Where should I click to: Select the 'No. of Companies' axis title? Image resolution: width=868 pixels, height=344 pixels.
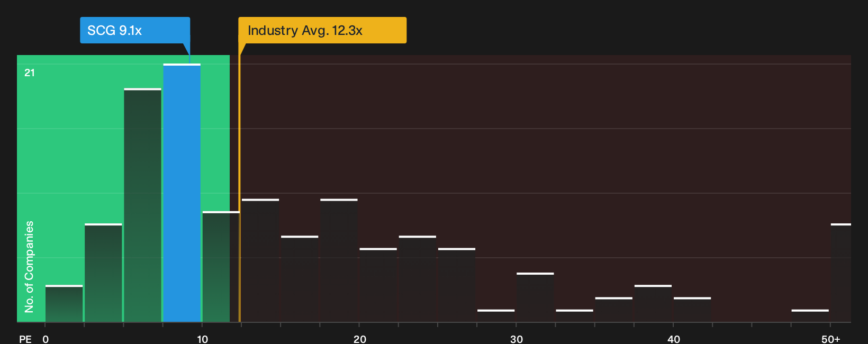pyautogui.click(x=29, y=266)
